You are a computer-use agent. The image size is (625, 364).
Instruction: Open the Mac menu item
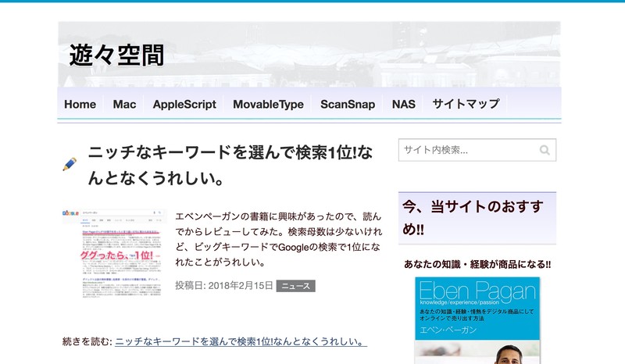(124, 104)
